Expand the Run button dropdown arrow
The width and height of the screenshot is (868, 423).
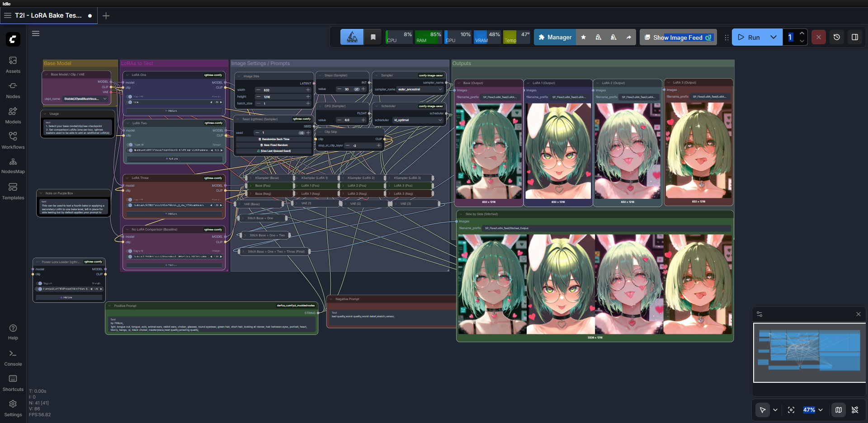[x=774, y=37]
